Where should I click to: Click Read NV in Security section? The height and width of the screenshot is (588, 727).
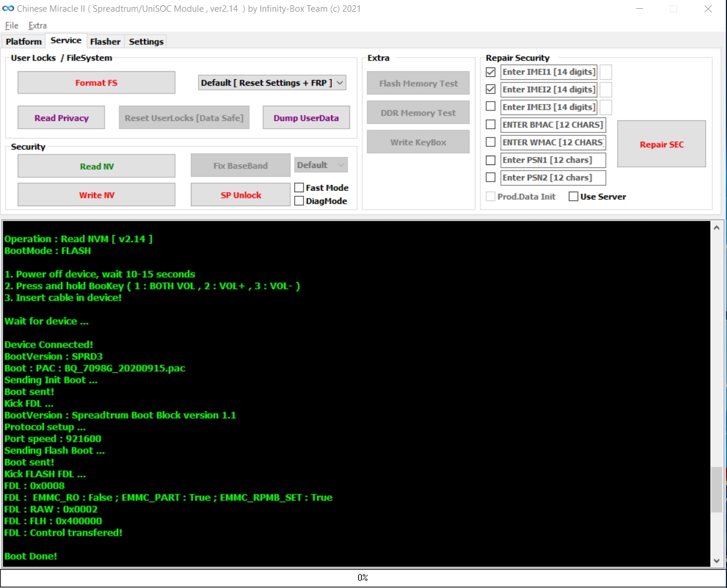[x=96, y=166]
